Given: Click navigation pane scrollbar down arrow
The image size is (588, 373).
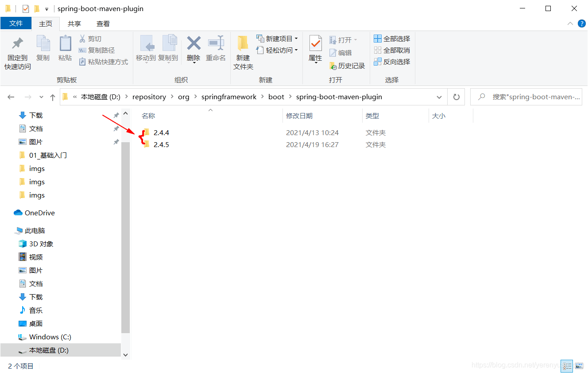Looking at the screenshot, I should pyautogui.click(x=125, y=355).
